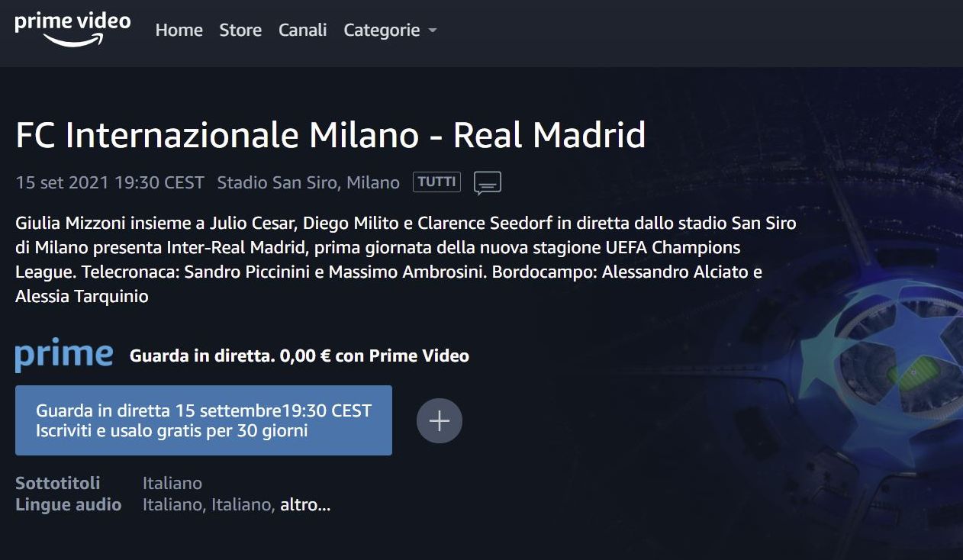The width and height of the screenshot is (963, 560).
Task: Click the TUTTI age rating badge
Action: 437,182
